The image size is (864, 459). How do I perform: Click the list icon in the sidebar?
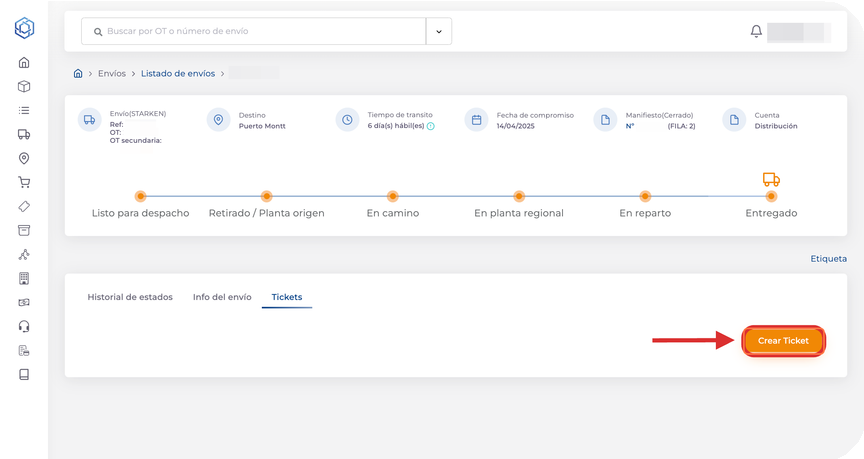24,110
